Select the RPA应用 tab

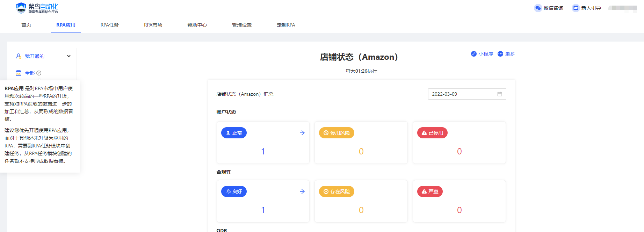pyautogui.click(x=66, y=25)
